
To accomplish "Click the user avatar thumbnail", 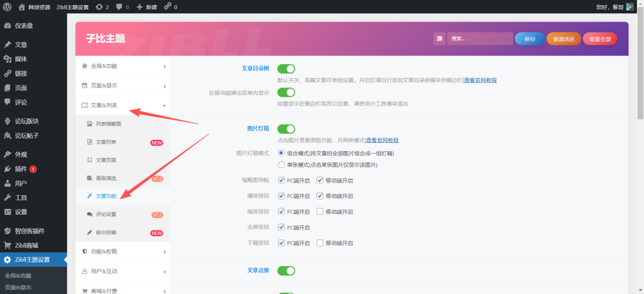I will pyautogui.click(x=630, y=6).
